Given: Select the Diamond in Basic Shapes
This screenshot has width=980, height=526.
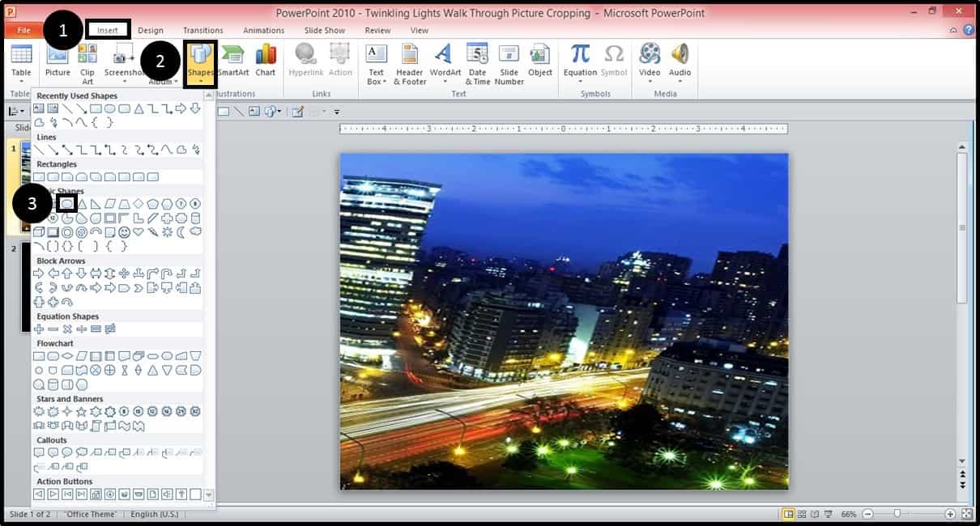Looking at the screenshot, I should tap(138, 204).
